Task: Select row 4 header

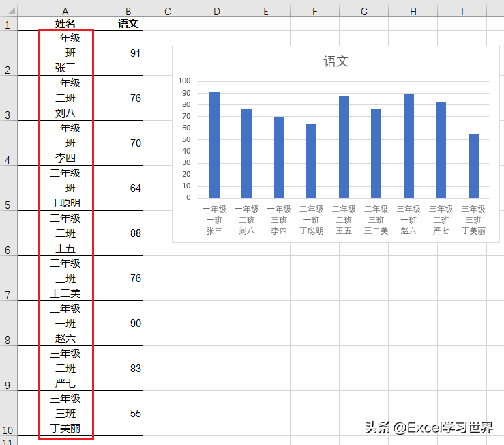Action: [9, 143]
